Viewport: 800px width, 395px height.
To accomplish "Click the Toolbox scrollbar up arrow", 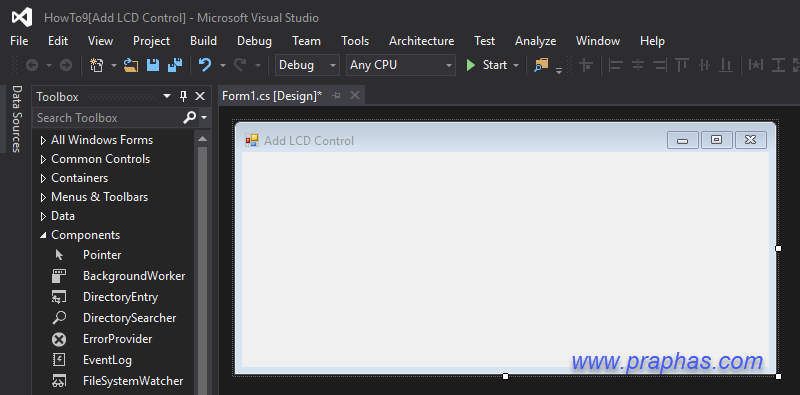I will click(203, 139).
